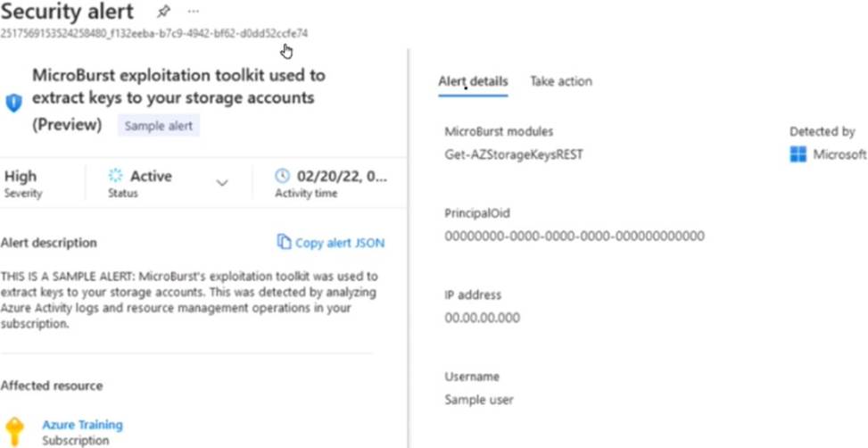
Task: Open the Azure Training subscription link
Action: pos(82,425)
